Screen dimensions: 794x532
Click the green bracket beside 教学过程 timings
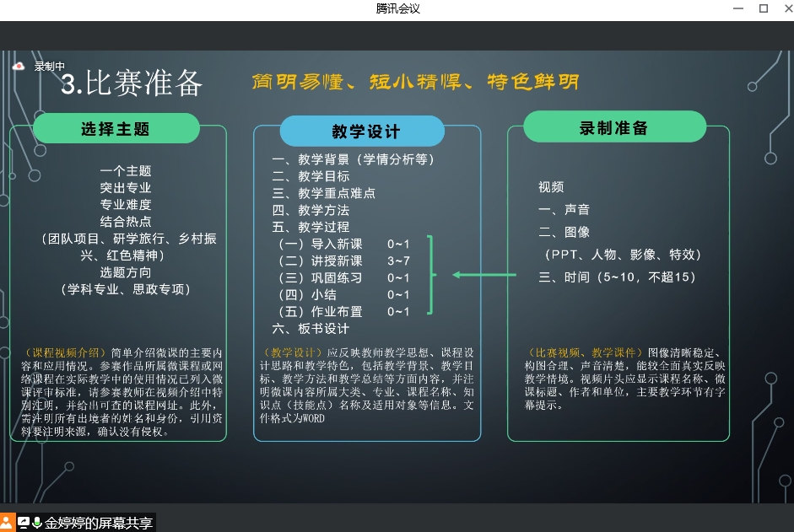click(x=432, y=275)
